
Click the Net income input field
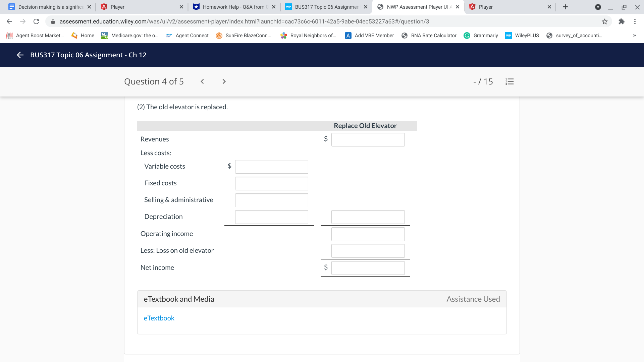pos(368,268)
